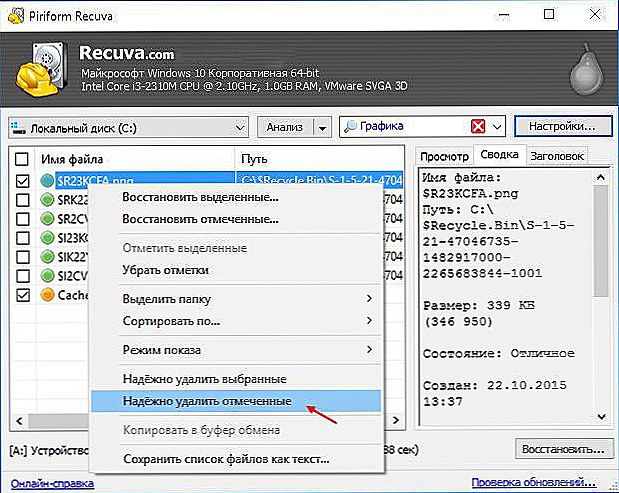Sort by Путь column header

(320, 159)
